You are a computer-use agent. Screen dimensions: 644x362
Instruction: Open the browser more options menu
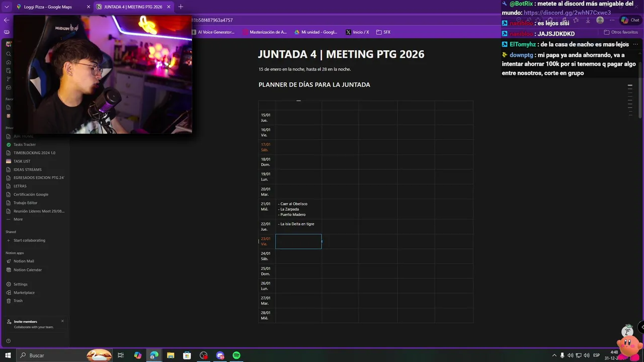point(612,20)
